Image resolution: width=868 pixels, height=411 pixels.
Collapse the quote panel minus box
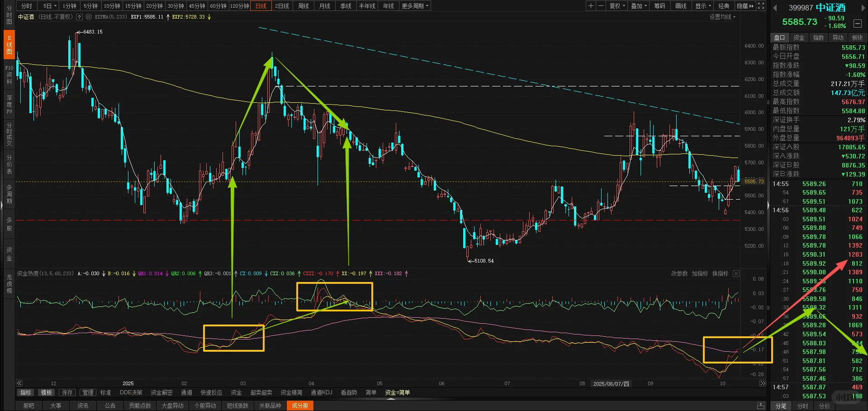[x=857, y=23]
